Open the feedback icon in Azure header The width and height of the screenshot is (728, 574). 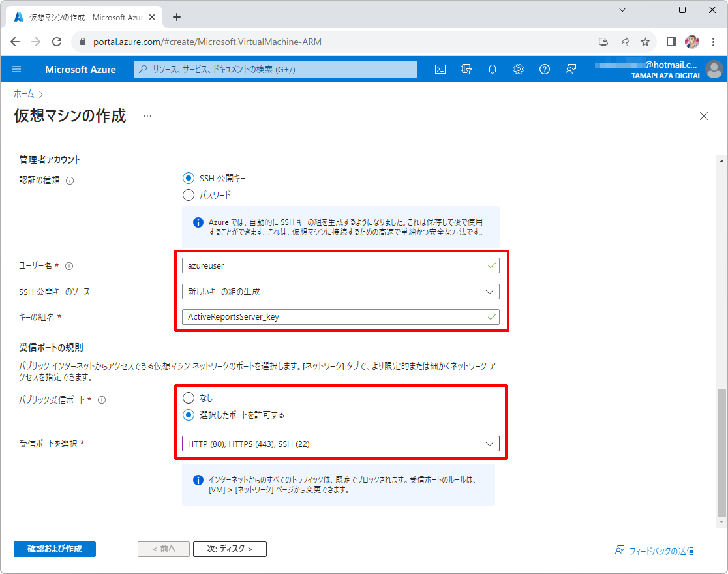pyautogui.click(x=571, y=69)
